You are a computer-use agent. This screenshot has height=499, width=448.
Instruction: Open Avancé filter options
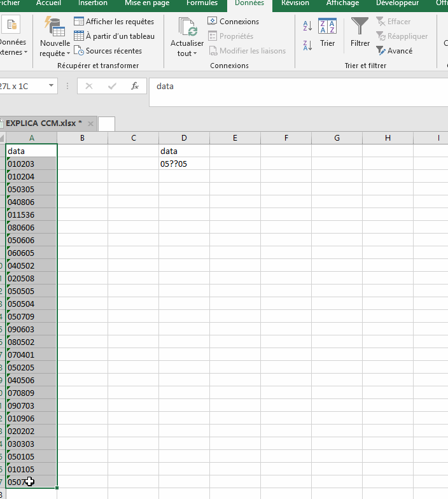coord(394,51)
